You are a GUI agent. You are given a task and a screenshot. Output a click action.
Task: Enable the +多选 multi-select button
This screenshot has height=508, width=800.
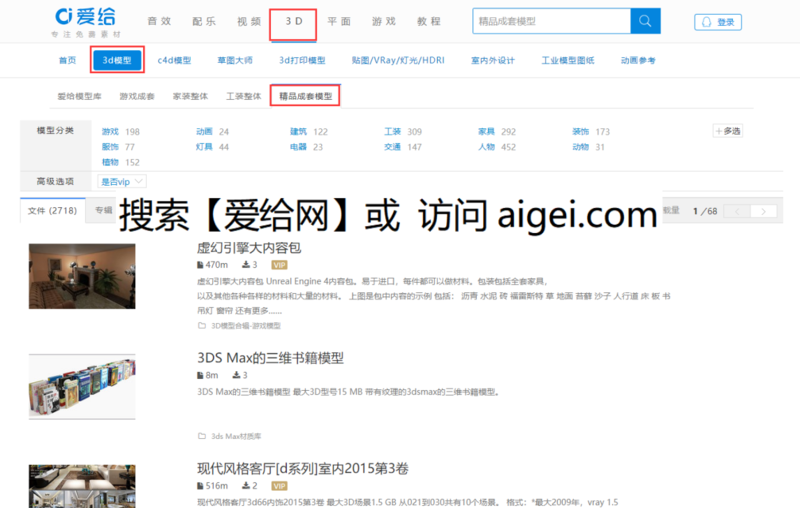728,131
